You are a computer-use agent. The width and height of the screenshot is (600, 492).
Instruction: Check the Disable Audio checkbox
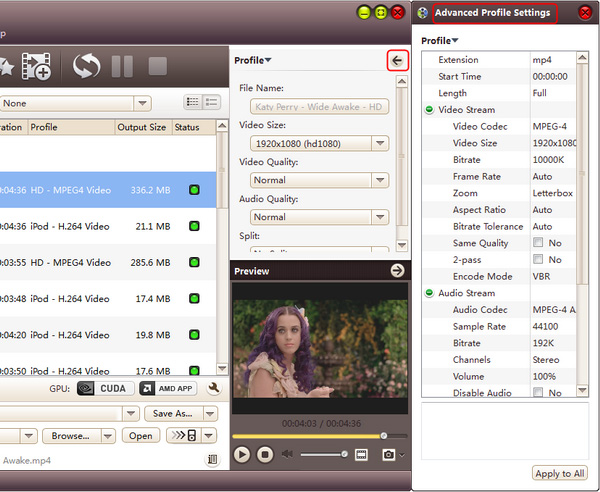538,393
